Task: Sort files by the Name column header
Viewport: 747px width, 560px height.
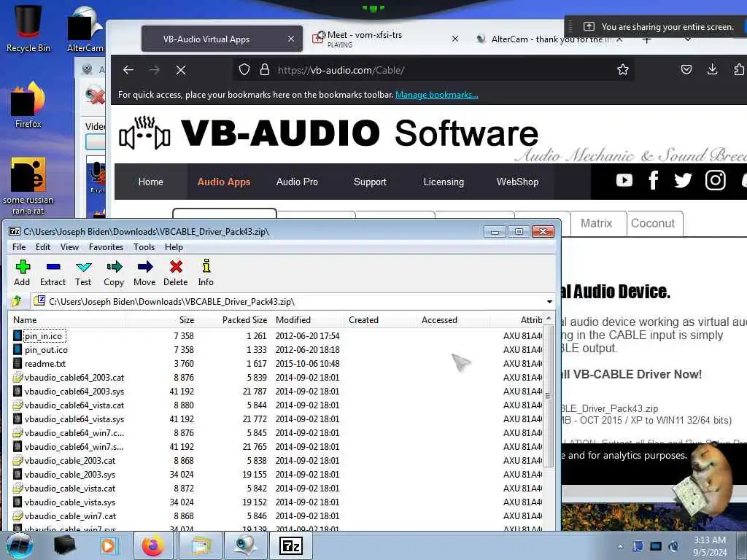Action: coord(66,320)
